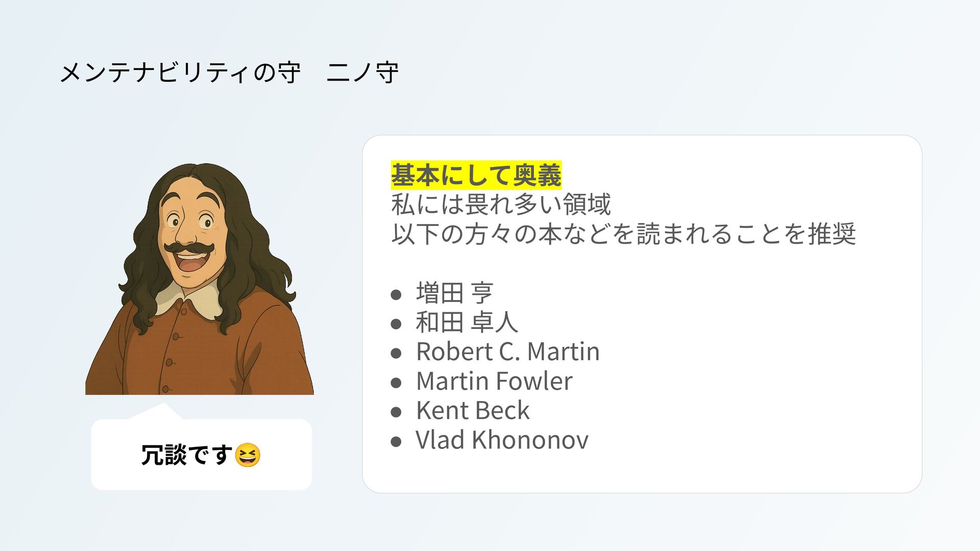This screenshot has height=551, width=980.
Task: Select the 和田 卓人 list item
Action: [x=467, y=322]
